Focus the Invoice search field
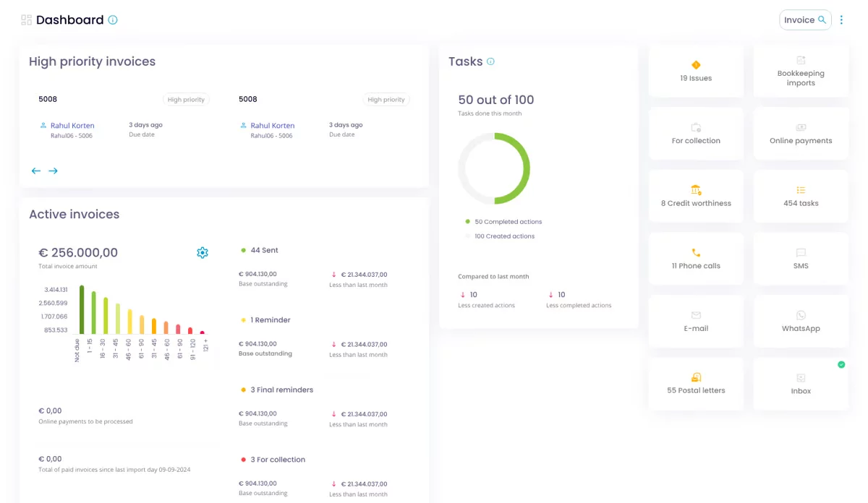This screenshot has width=868, height=503. click(x=805, y=20)
